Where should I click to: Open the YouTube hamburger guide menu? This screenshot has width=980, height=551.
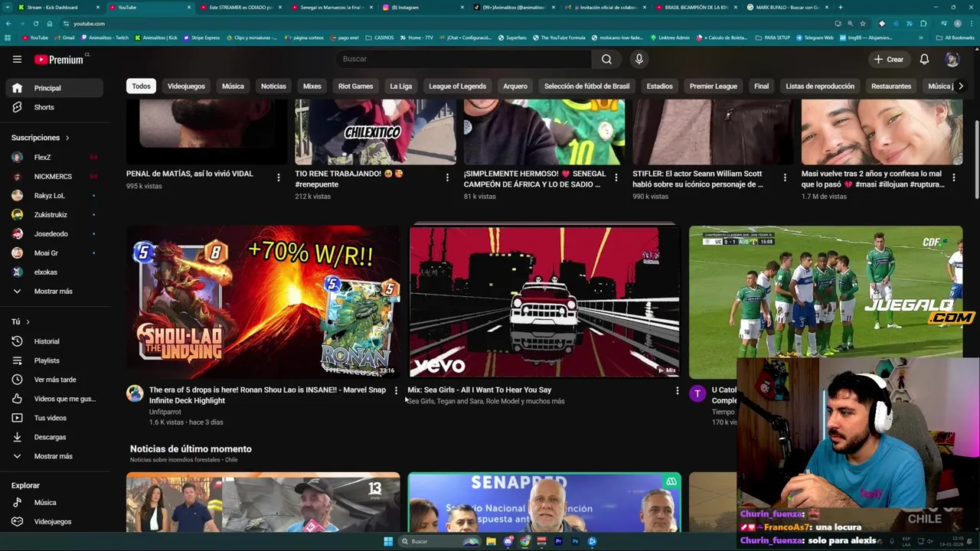[x=17, y=59]
